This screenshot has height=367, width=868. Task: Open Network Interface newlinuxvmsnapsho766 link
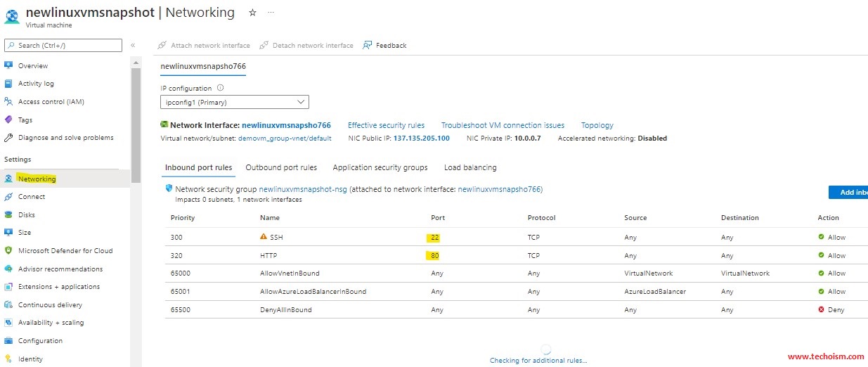(x=286, y=125)
